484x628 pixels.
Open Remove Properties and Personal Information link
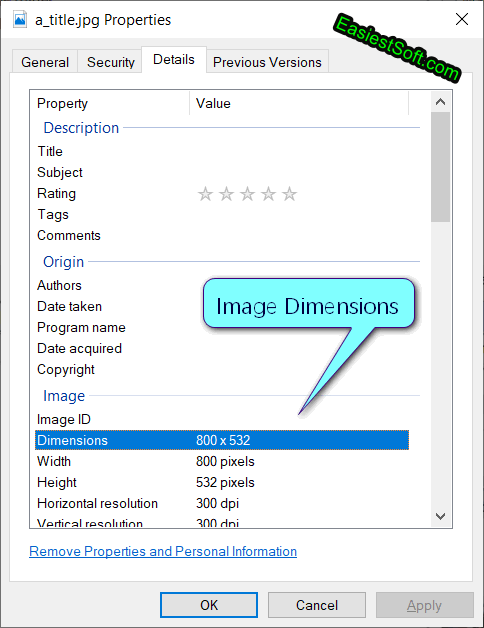tap(163, 552)
